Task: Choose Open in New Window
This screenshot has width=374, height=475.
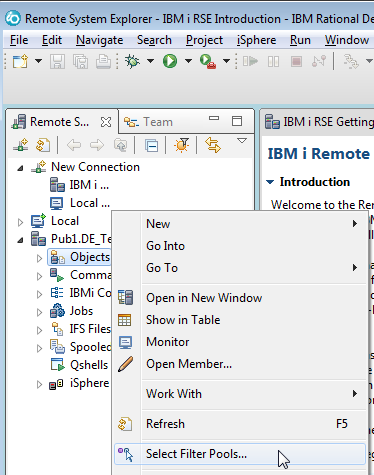Action: tap(240, 298)
